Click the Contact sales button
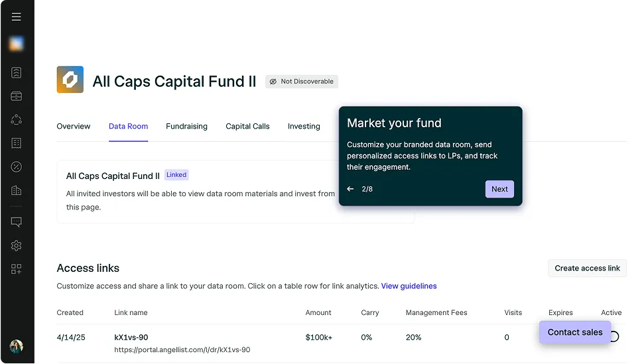The width and height of the screenshot is (640, 364). click(575, 332)
